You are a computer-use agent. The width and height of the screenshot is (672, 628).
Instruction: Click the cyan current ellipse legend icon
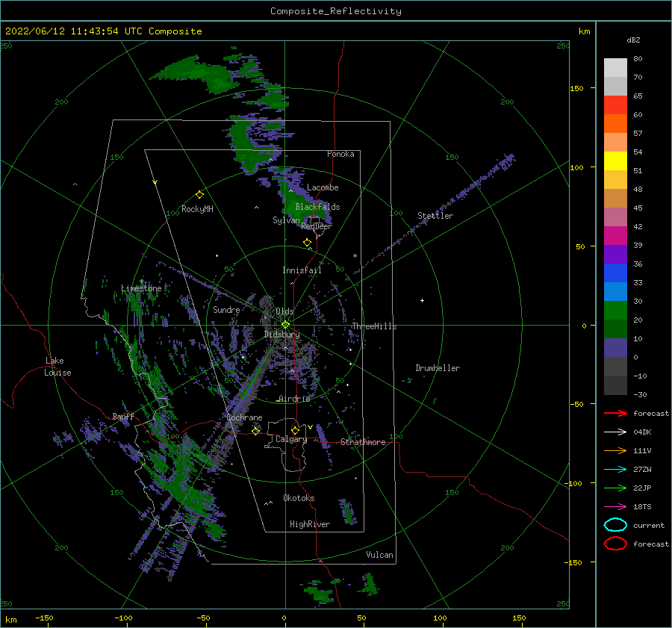[615, 525]
